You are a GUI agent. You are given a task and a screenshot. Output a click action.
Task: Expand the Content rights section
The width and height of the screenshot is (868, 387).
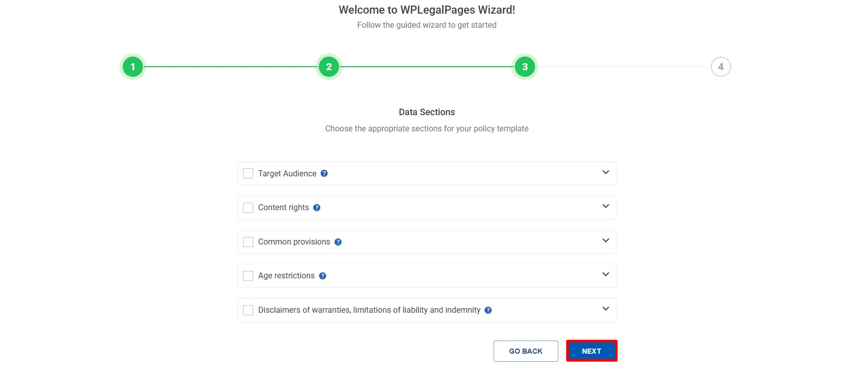[606, 206]
